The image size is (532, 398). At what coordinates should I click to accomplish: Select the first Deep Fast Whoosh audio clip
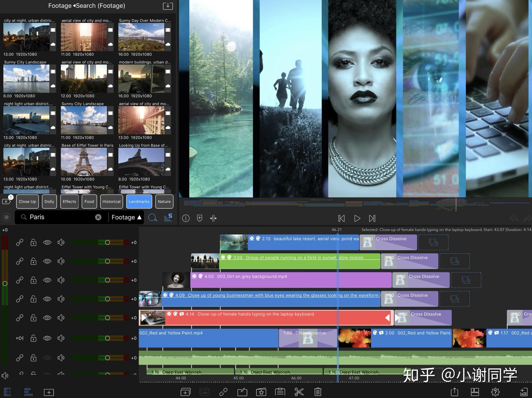click(x=190, y=372)
